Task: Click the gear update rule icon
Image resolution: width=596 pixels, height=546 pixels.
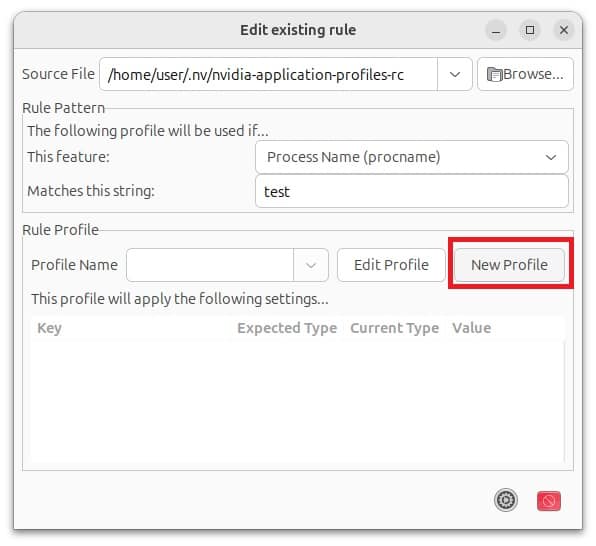Action: (x=506, y=500)
